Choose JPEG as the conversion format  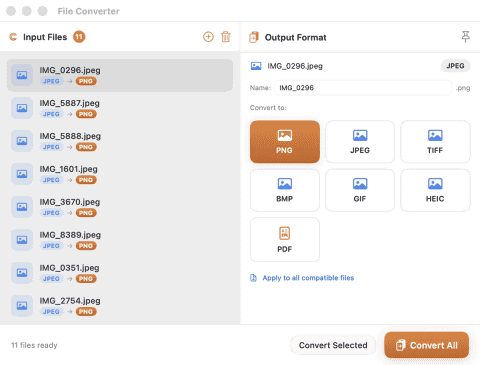360,142
